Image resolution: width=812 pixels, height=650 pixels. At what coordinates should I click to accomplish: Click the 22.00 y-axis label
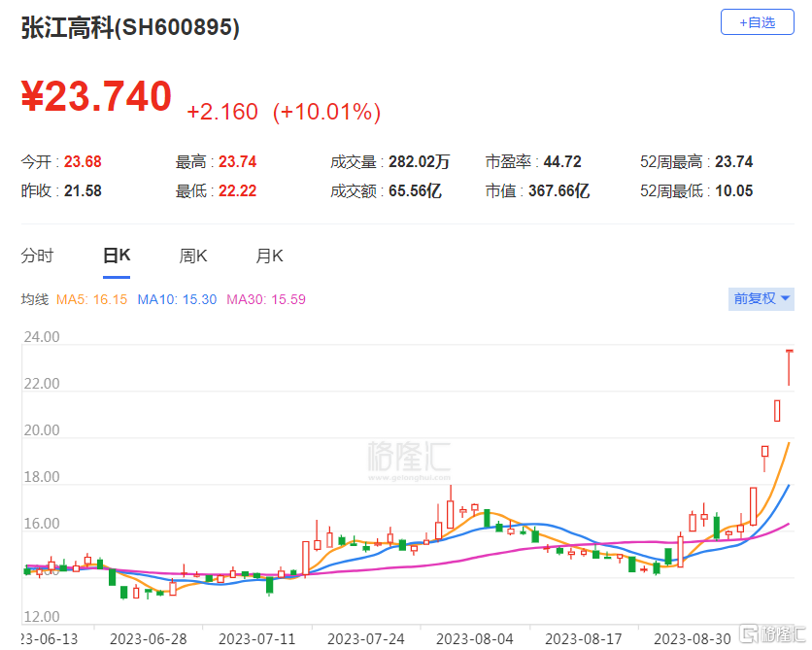tap(42, 384)
